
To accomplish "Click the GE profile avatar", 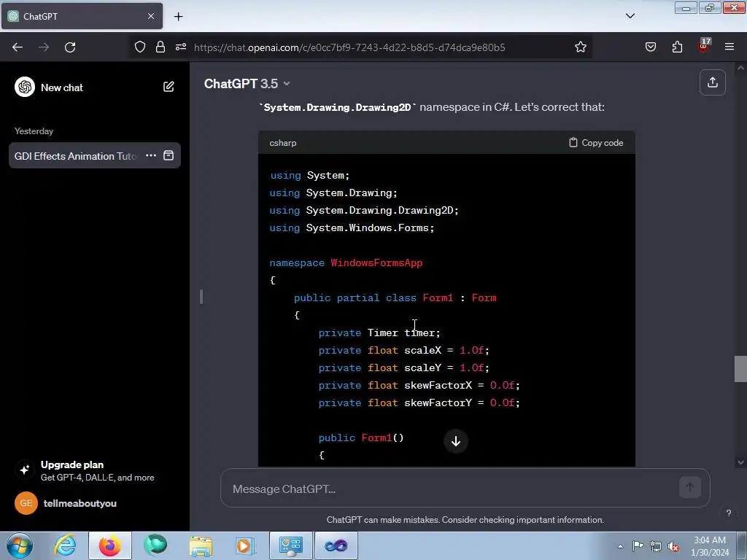I will point(26,503).
